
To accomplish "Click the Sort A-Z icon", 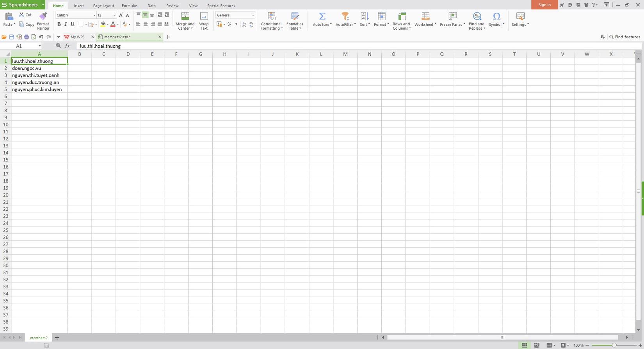I will (364, 16).
